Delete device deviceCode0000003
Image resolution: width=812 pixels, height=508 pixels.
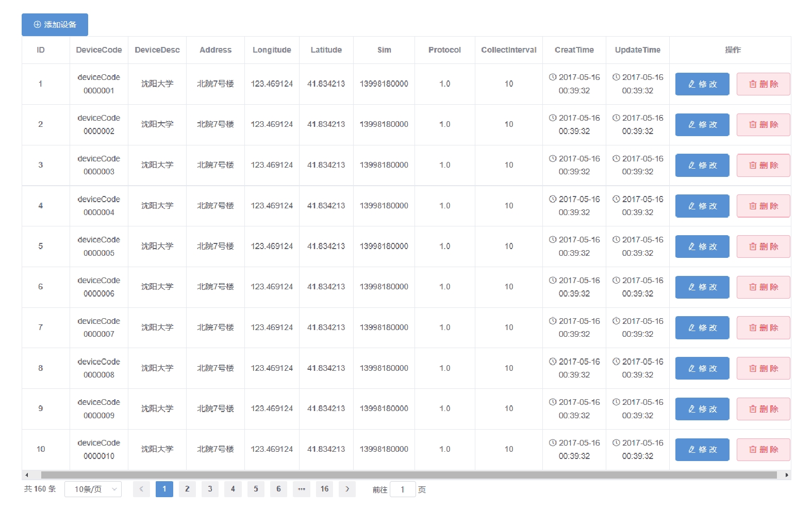764,166
